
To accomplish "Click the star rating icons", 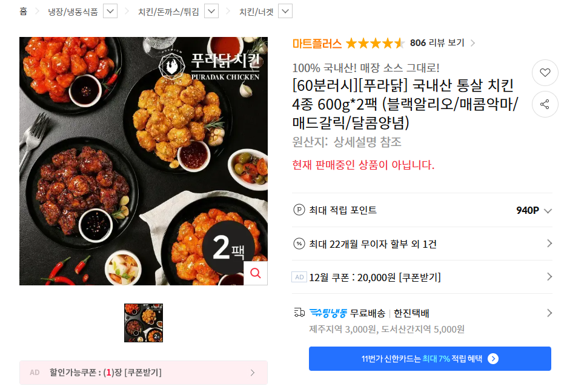I will pos(375,44).
